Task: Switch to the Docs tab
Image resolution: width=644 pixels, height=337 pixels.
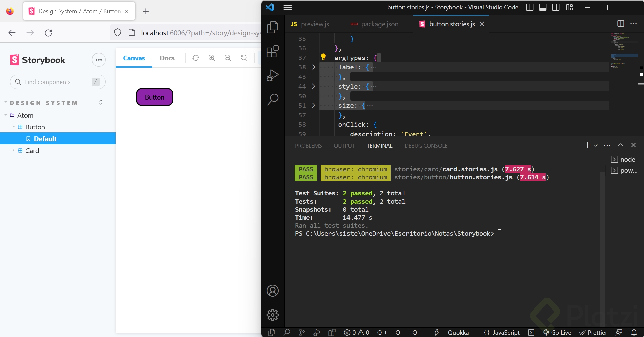Action: [x=167, y=58]
